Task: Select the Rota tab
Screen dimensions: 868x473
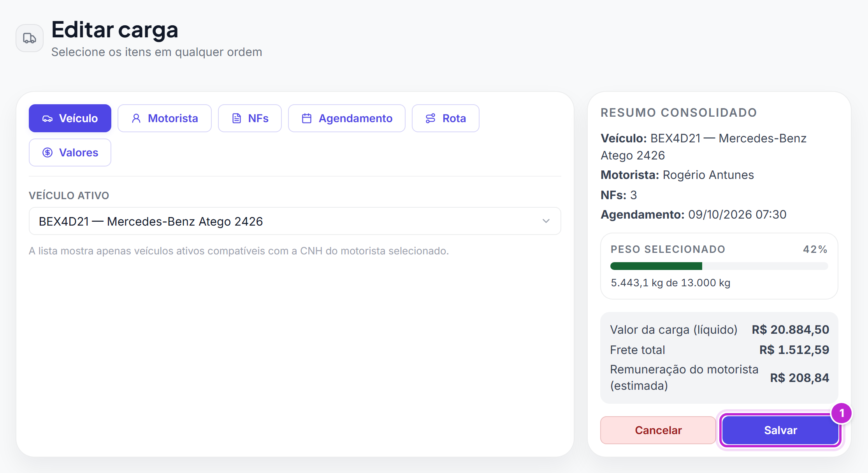Action: (x=446, y=118)
